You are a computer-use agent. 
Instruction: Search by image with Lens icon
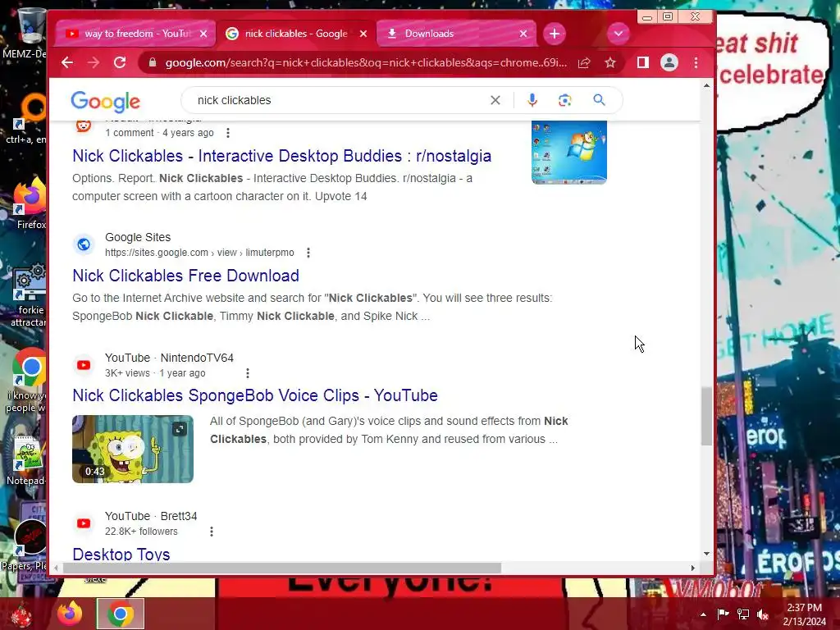(x=564, y=100)
